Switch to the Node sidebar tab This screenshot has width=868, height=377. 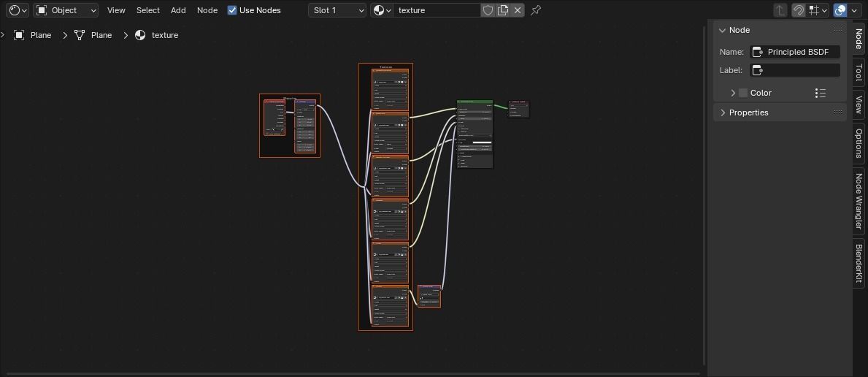[859, 38]
